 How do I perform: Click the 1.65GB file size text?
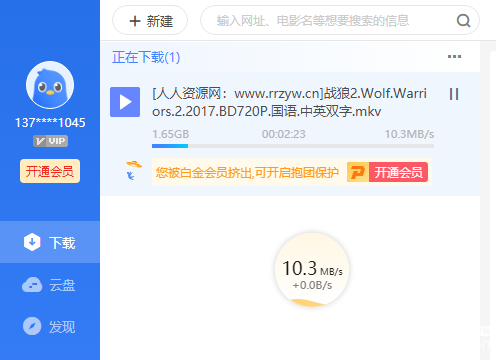(x=171, y=134)
